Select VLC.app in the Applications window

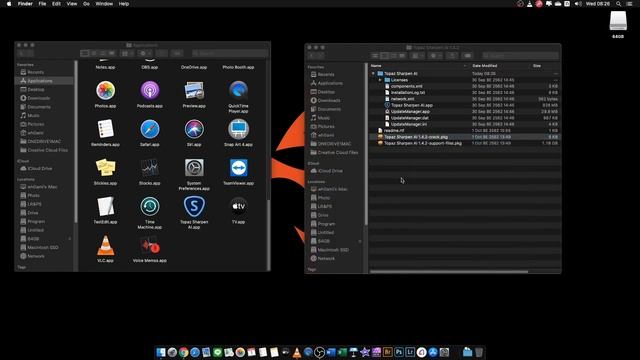click(x=105, y=245)
